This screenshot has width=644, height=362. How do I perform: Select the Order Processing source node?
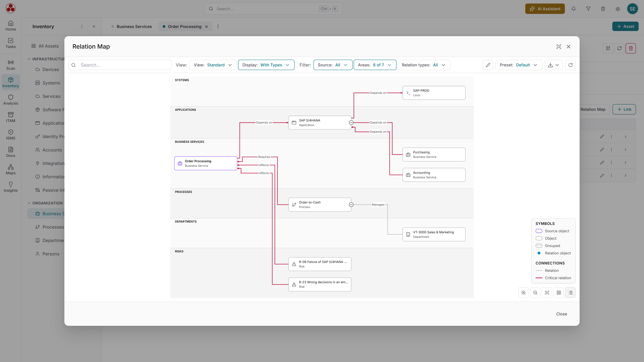point(206,163)
